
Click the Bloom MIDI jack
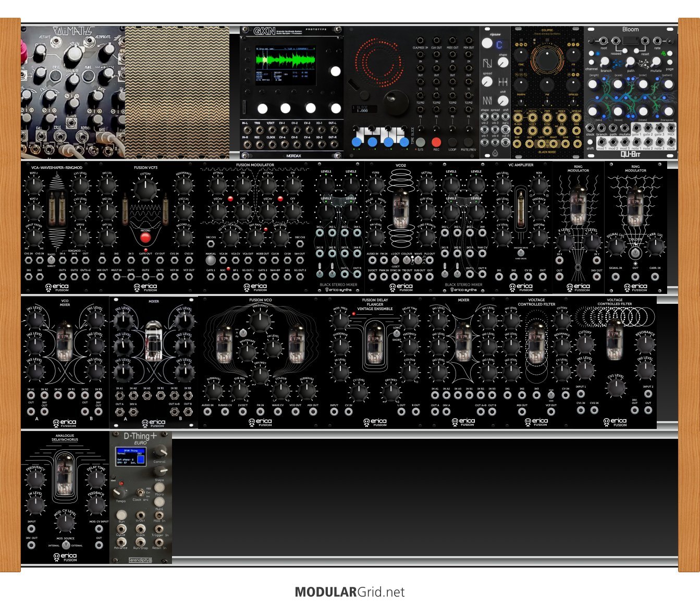(x=671, y=128)
